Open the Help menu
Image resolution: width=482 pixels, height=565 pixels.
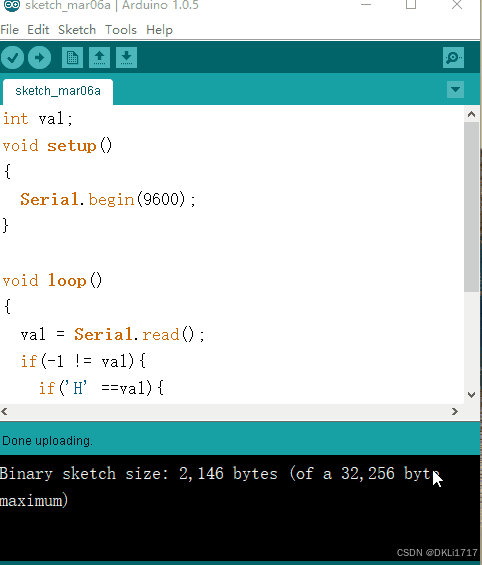coord(160,30)
